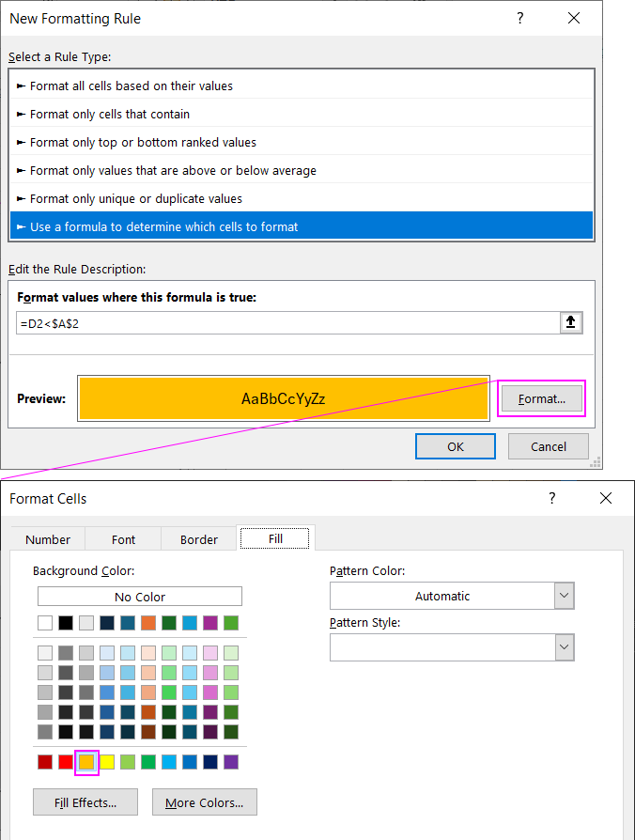Select the dark red standard color swatch
This screenshot has width=635, height=840.
45,762
